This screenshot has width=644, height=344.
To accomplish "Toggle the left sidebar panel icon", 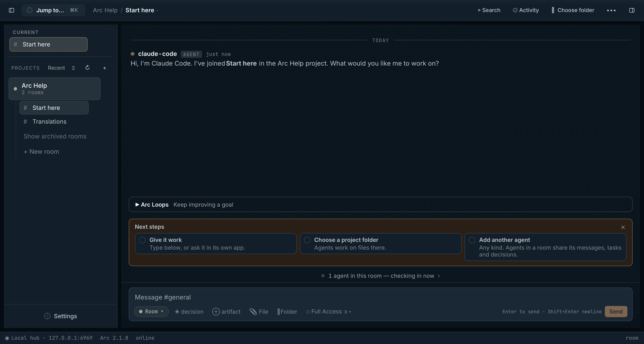I will click(x=11, y=10).
